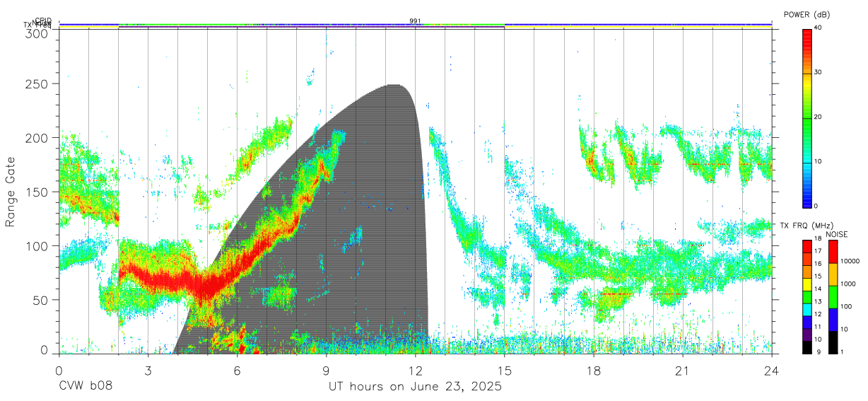This screenshot has height=401, width=868.
Task: Click the '150' range gate tick label
Action: point(36,192)
